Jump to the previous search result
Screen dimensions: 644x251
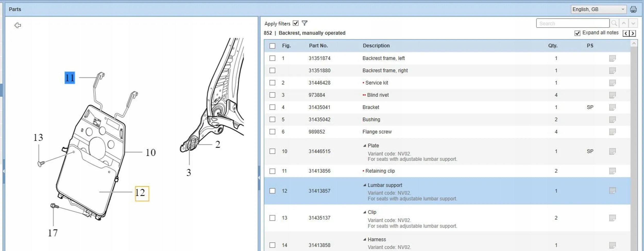[x=624, y=23]
